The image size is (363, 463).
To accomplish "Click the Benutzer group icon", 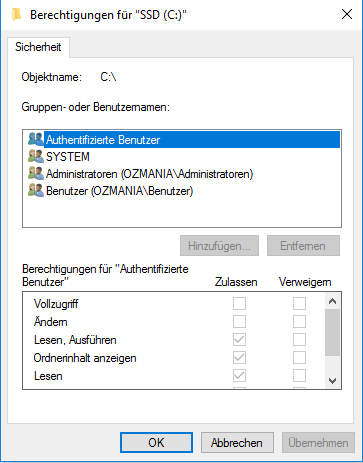I will pos(36,190).
